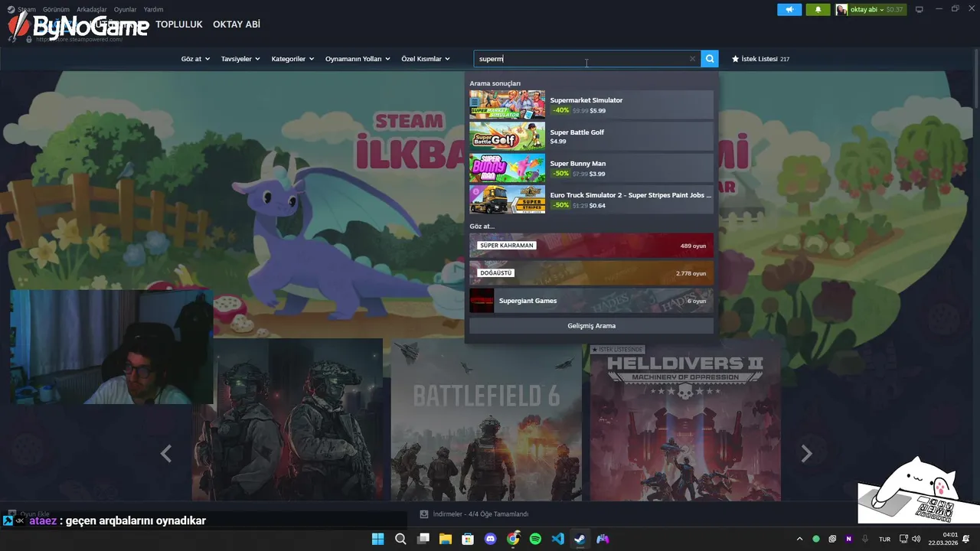Open the Helldivers II capsule

685,421
